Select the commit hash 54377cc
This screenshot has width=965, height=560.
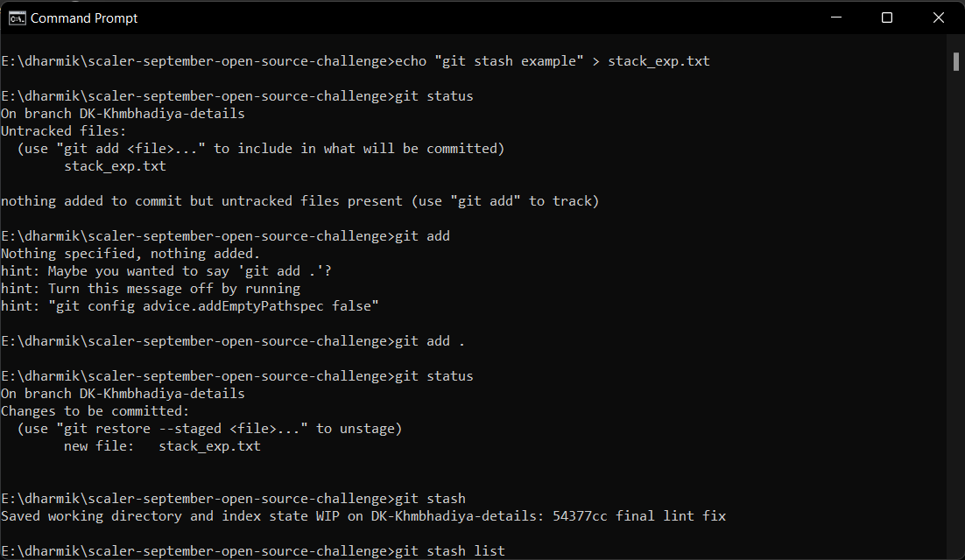(581, 515)
